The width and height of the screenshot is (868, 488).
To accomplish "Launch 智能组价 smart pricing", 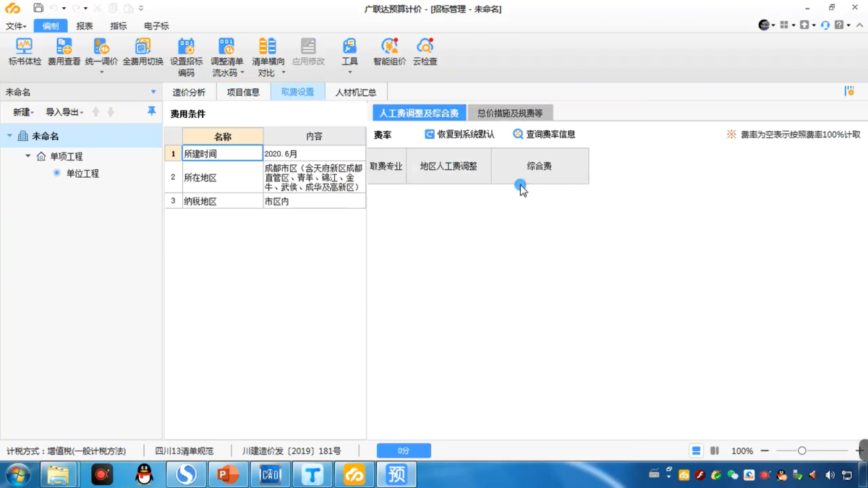I will 389,52.
